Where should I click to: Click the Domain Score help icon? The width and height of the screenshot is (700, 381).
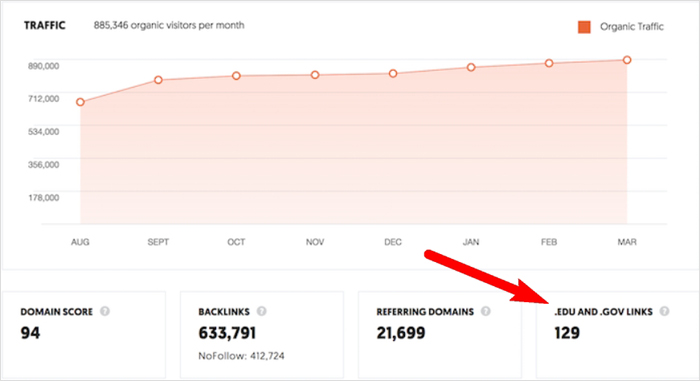[104, 311]
